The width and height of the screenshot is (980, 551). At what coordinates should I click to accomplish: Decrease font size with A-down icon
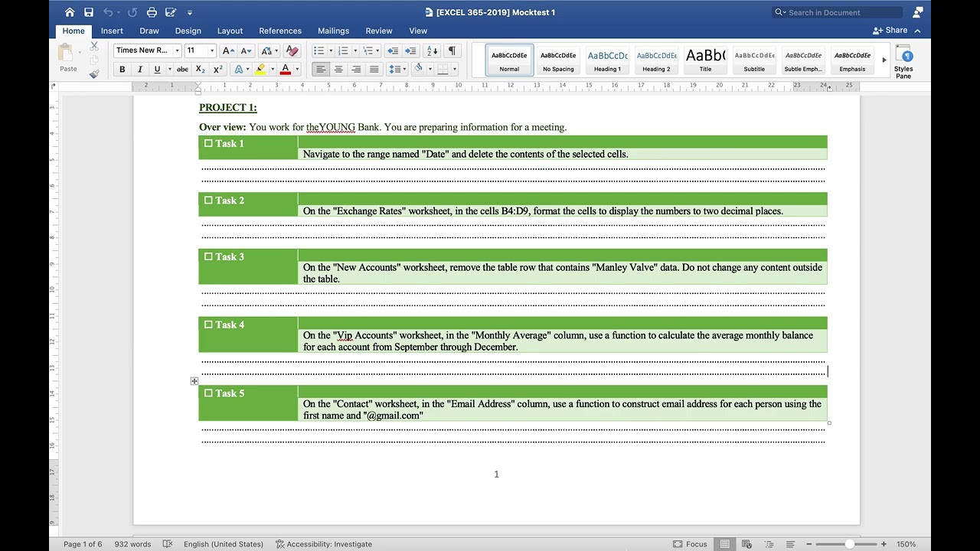pyautogui.click(x=246, y=51)
